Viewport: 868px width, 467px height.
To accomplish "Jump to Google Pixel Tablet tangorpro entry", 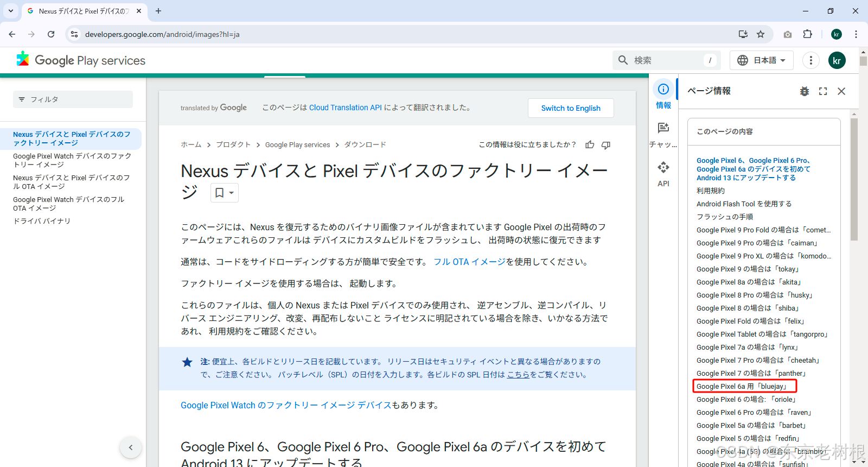I will (x=762, y=334).
